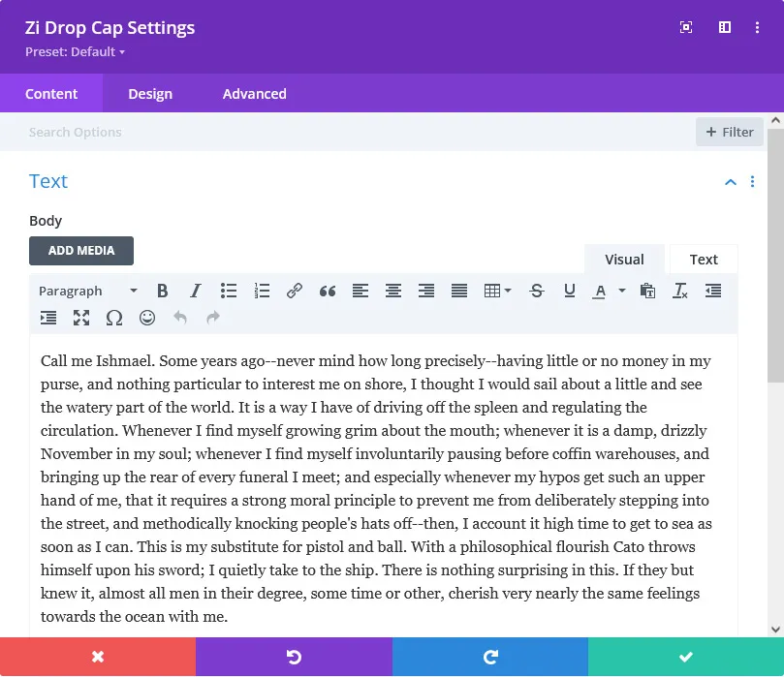784x677 pixels.
Task: Apply blockquote formatting
Action: click(x=328, y=291)
